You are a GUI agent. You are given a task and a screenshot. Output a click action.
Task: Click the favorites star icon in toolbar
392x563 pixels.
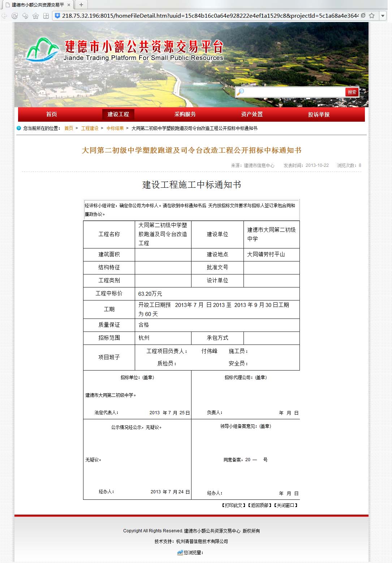tap(35, 16)
